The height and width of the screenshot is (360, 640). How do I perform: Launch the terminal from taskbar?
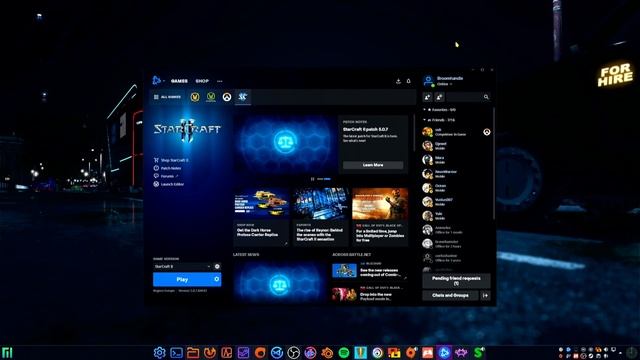176,352
